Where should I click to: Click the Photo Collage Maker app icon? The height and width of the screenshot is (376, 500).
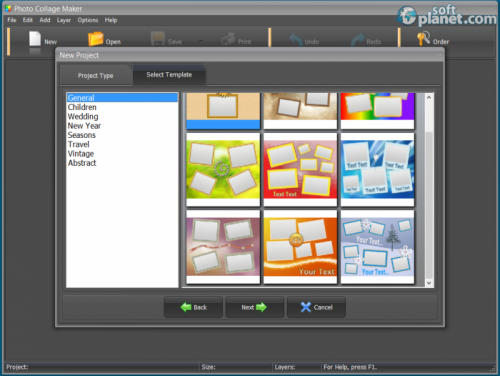tap(8, 9)
